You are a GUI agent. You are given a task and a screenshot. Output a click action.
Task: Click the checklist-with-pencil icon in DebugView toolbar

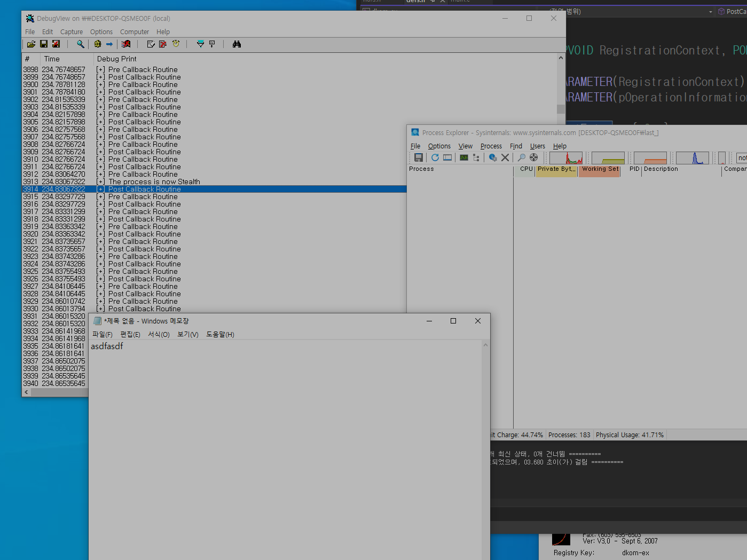151,44
